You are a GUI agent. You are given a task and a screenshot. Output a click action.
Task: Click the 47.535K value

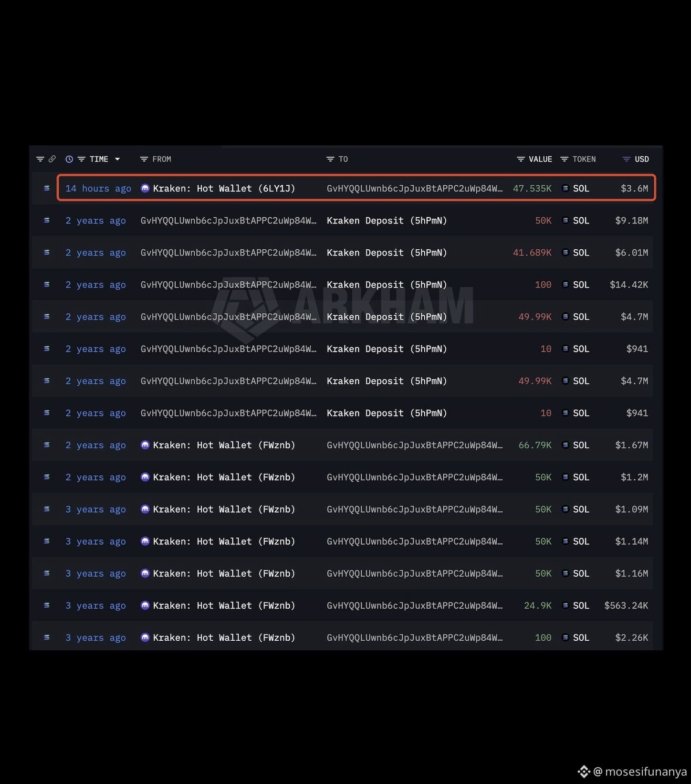(x=532, y=188)
